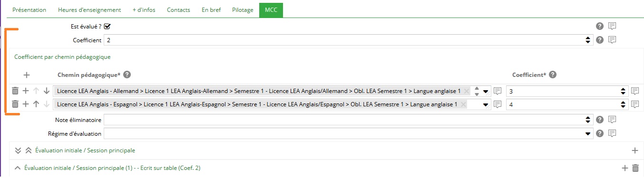This screenshot has width=644, height=178.
Task: Move the Anglais-Allemand row down
Action: (46, 91)
